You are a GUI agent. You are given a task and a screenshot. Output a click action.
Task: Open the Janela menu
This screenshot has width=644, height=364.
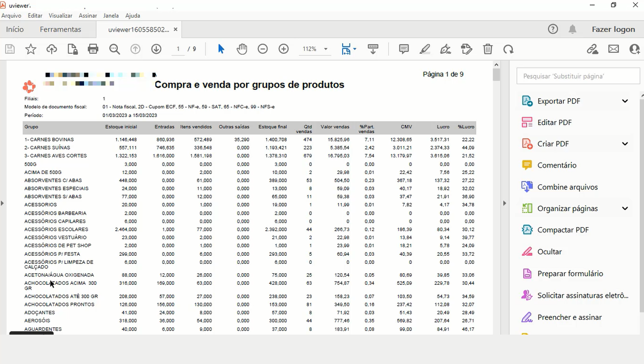click(x=111, y=16)
